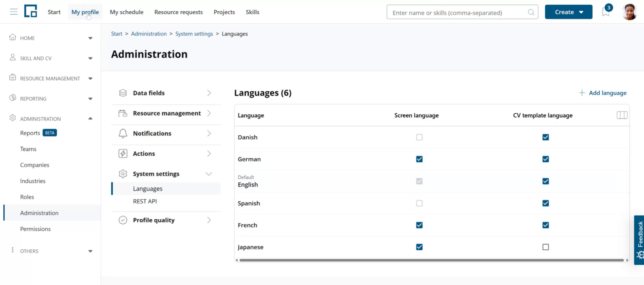Click the Administration gear icon in sidebar
Image resolution: width=644 pixels, height=285 pixels.
click(x=12, y=118)
